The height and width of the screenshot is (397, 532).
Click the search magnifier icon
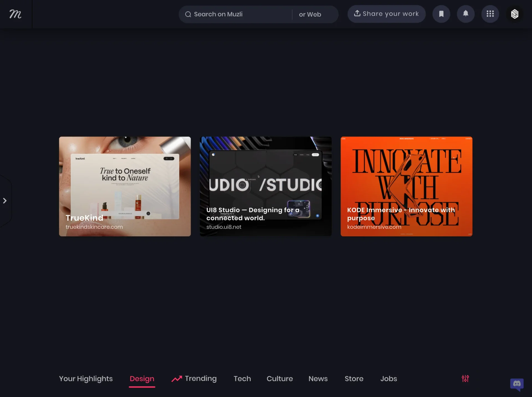(x=188, y=14)
